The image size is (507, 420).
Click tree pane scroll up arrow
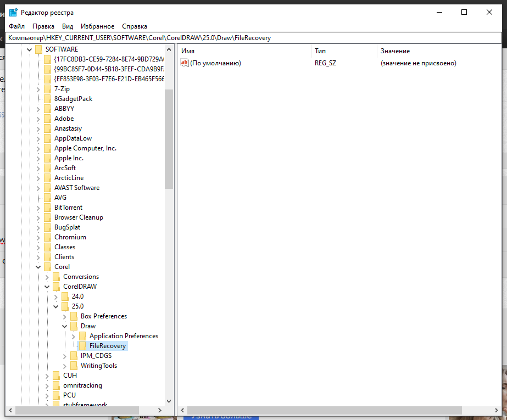pyautogui.click(x=169, y=49)
